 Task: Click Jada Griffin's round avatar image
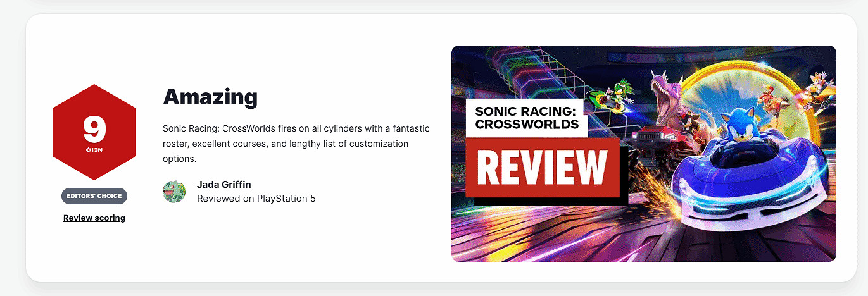click(174, 192)
